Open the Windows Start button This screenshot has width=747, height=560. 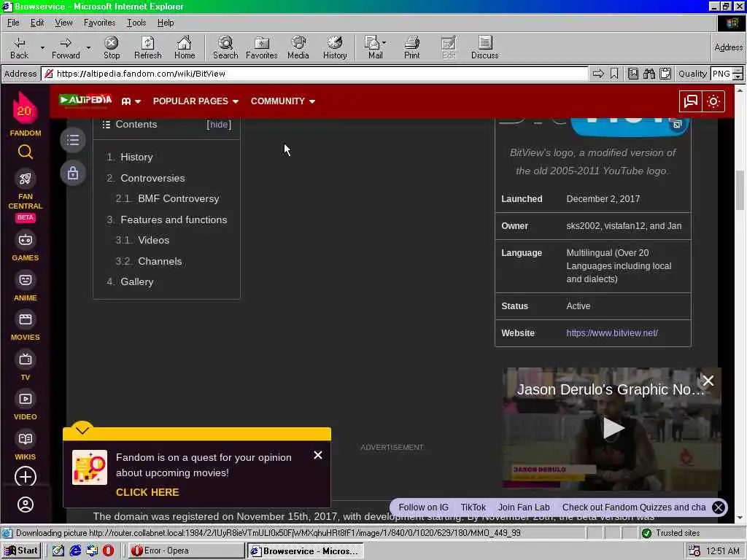21,551
